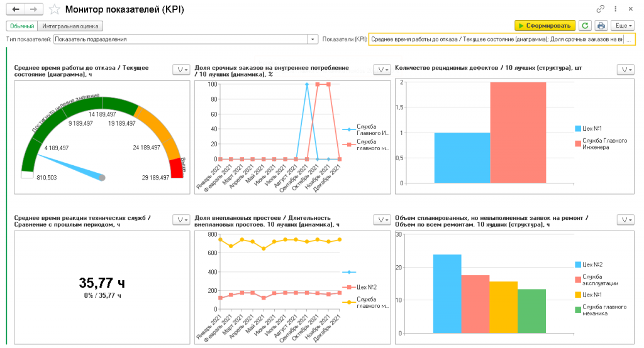The height and width of the screenshot is (348, 644).
Task: Click the tall red bar in the defects chart
Action: pos(518,133)
